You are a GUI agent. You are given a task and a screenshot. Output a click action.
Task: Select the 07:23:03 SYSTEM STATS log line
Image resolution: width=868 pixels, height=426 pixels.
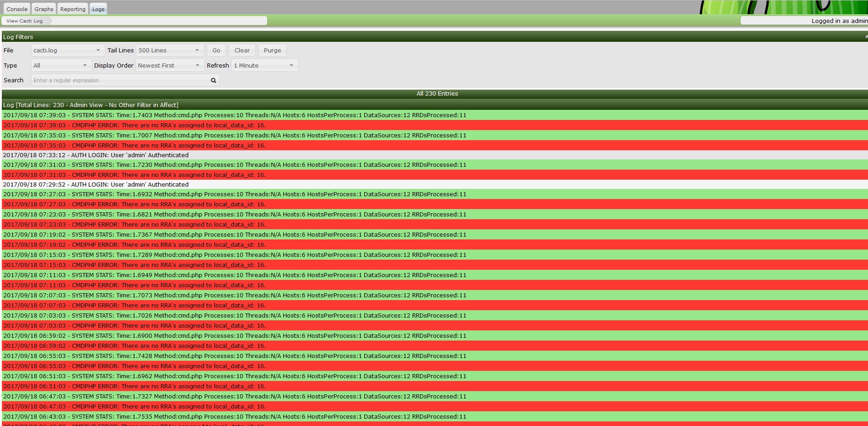(435, 214)
